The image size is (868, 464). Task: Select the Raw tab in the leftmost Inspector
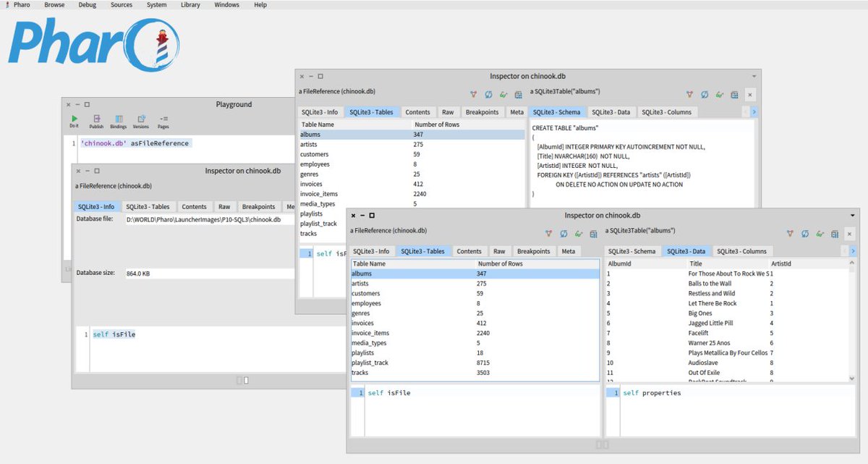tap(224, 206)
